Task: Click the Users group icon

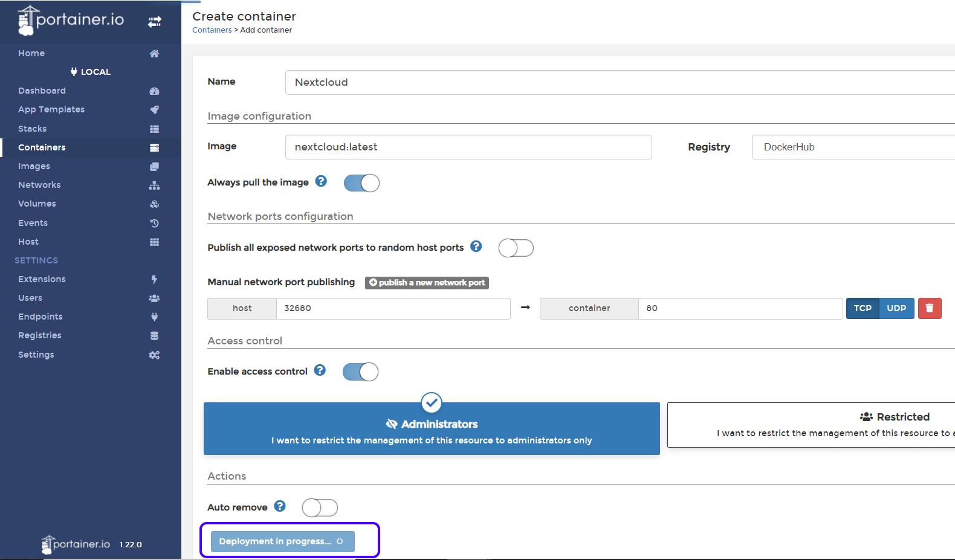Action: [154, 298]
